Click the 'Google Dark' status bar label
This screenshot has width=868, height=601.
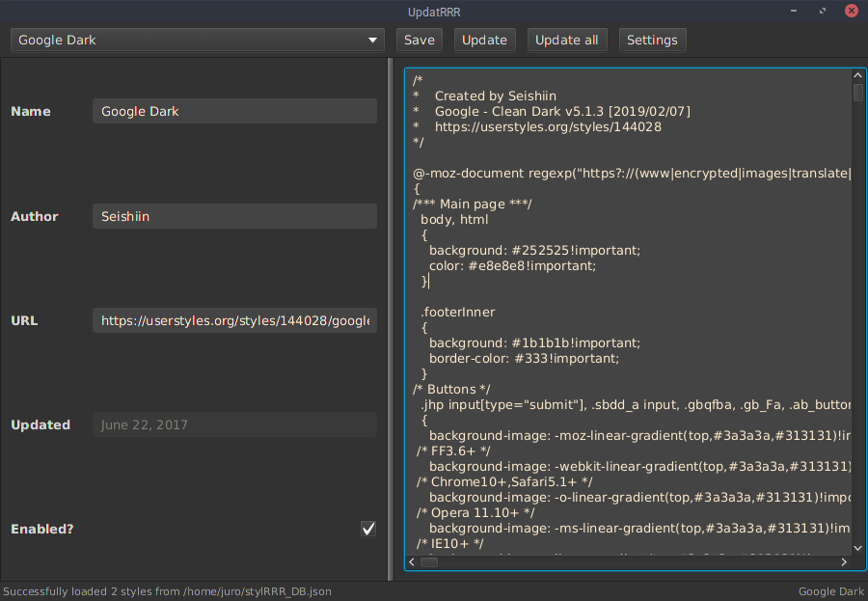[x=831, y=591]
